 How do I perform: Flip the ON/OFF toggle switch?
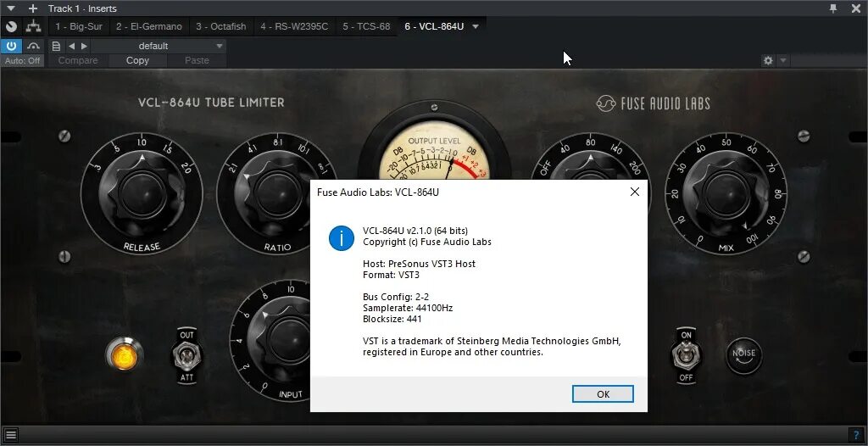pos(687,355)
